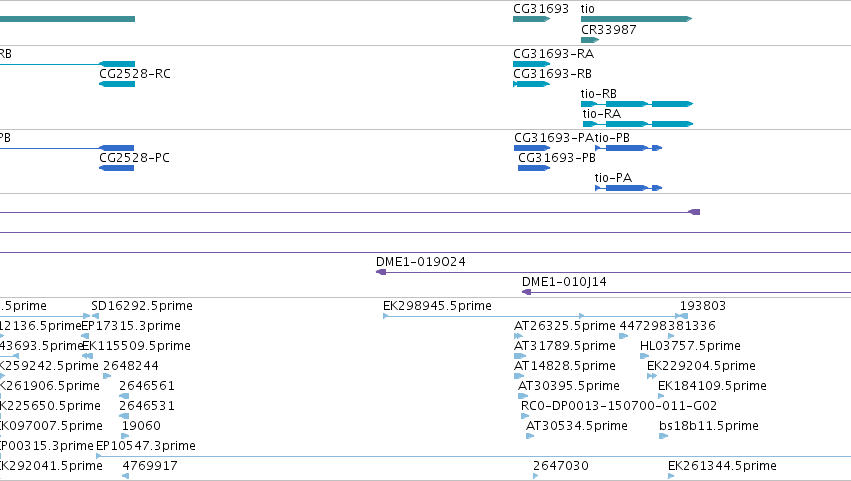851x481 pixels.
Task: Open BAC clone DME1-019O24
Action: pos(421,262)
